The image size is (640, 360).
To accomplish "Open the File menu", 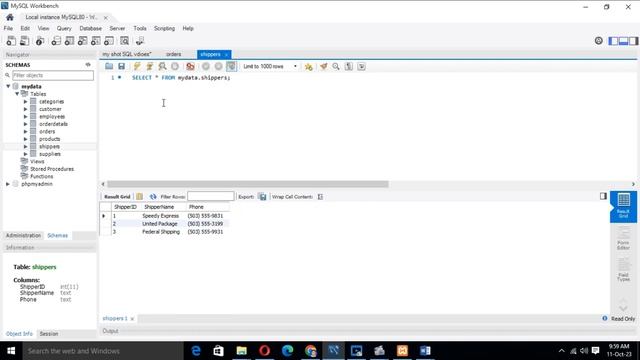I will [8, 28].
